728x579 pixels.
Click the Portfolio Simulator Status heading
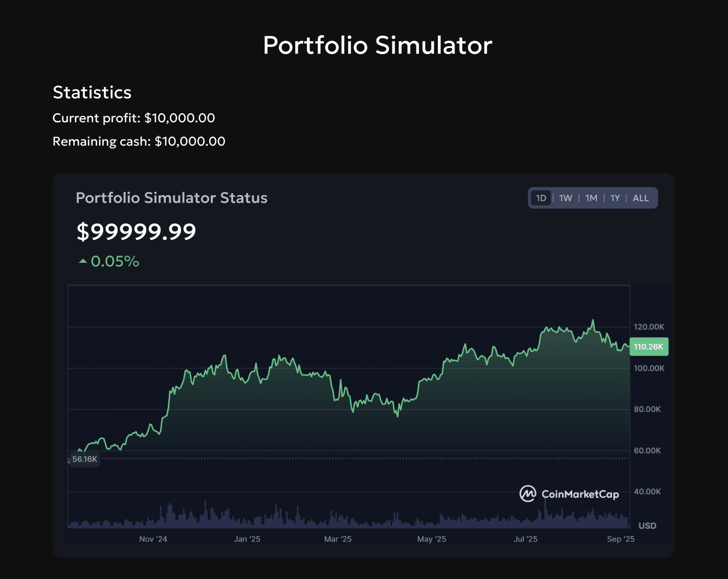pos(171,198)
